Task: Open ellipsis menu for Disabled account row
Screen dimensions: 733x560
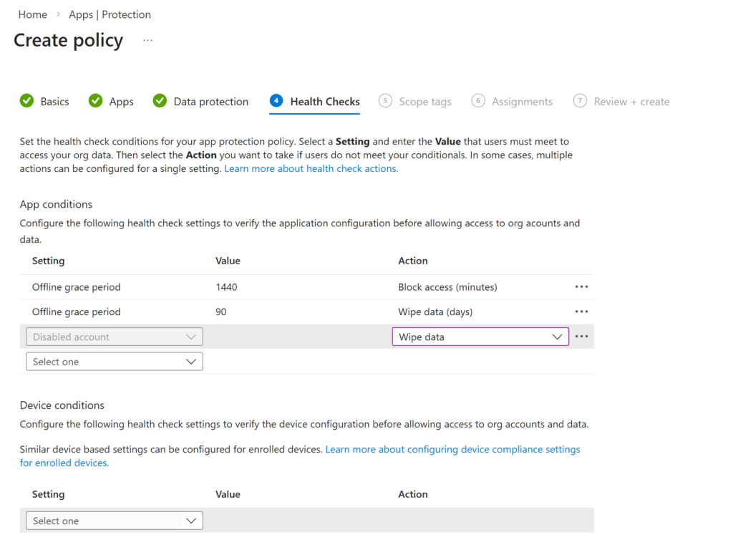Action: point(581,337)
